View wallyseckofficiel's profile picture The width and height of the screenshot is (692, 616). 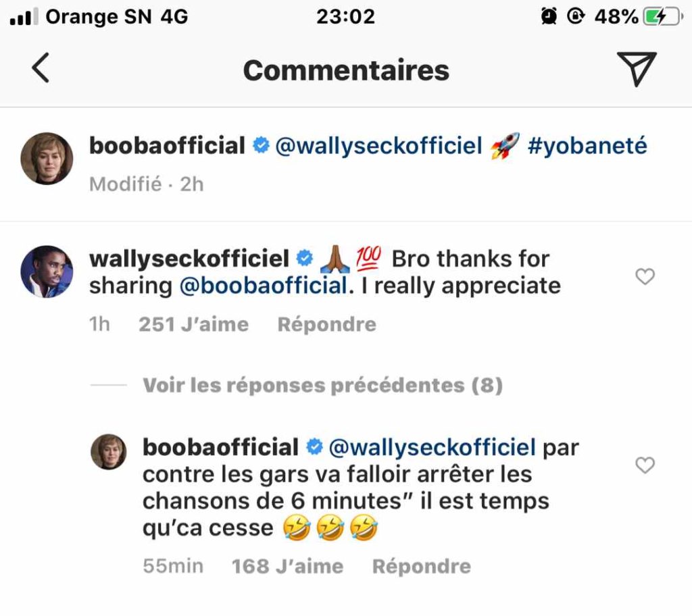[x=46, y=272]
